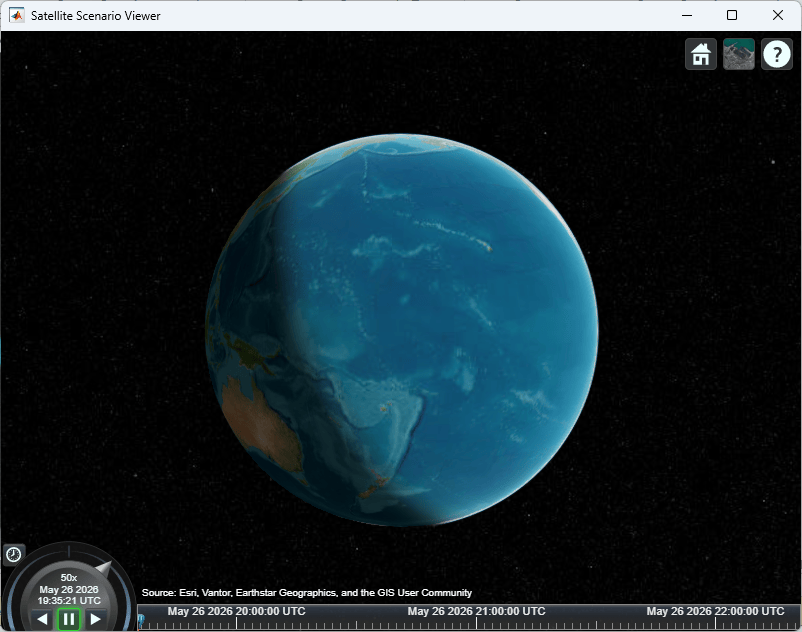Click the current-time marker on the timeline
This screenshot has height=632, width=802.
point(141,621)
